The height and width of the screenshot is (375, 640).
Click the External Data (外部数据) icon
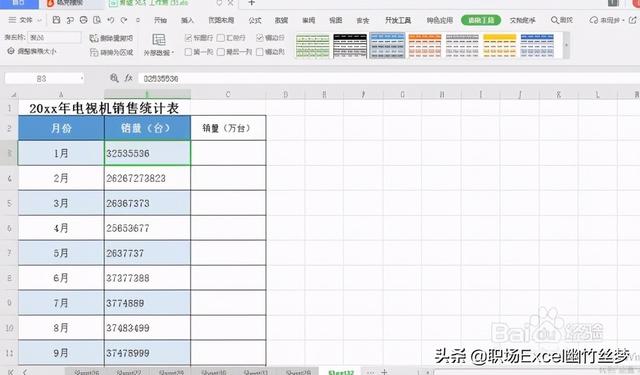tap(159, 40)
